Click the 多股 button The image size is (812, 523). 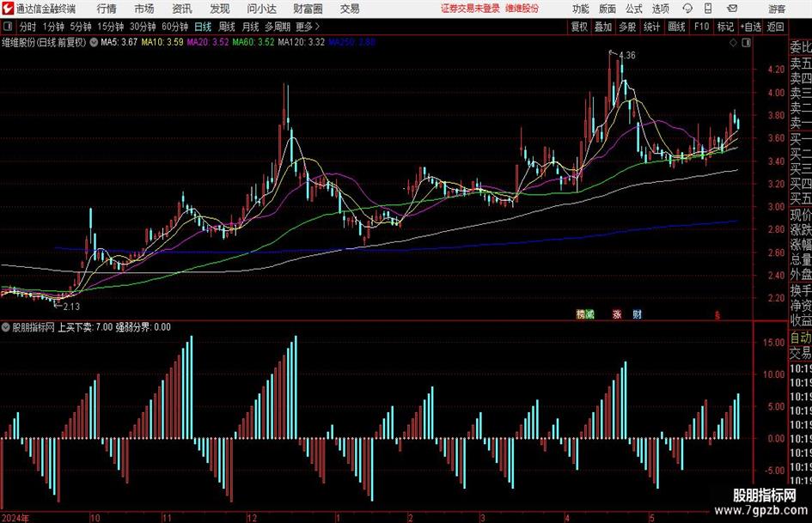(x=627, y=27)
